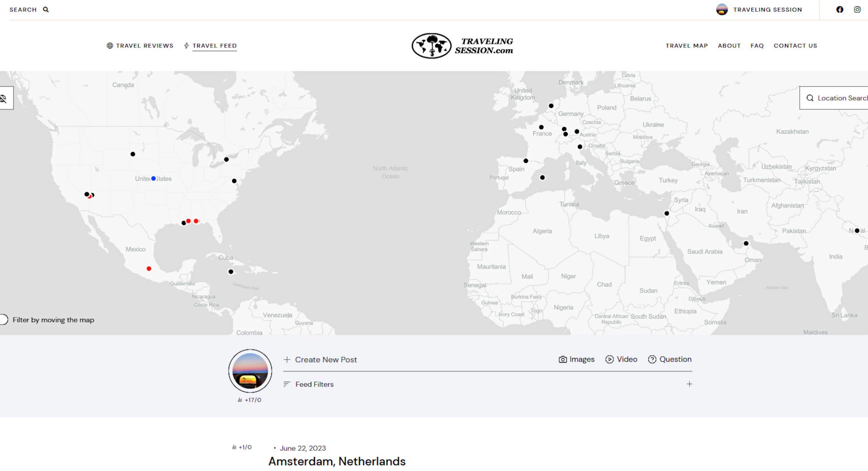Click the Traveling Session logo
The height and width of the screenshot is (471, 868).
click(x=462, y=46)
